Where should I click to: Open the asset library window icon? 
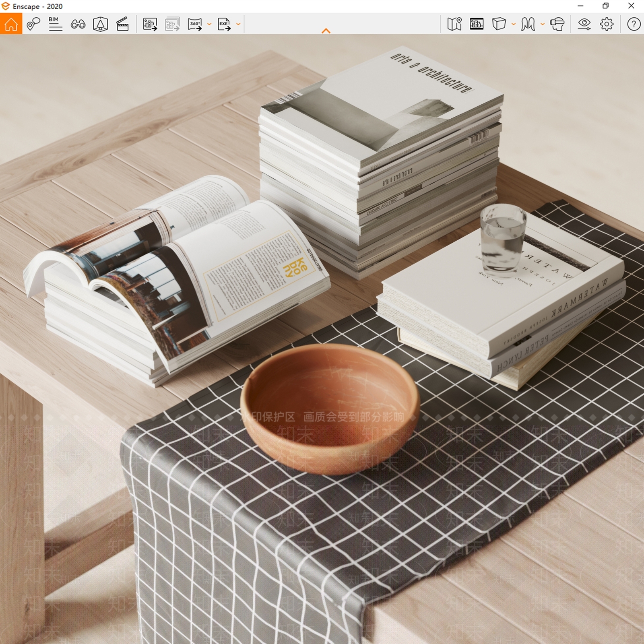(x=477, y=24)
